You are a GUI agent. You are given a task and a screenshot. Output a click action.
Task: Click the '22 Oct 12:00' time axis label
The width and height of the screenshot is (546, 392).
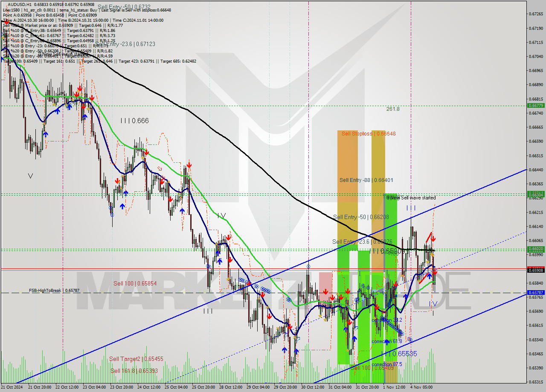click(67, 387)
